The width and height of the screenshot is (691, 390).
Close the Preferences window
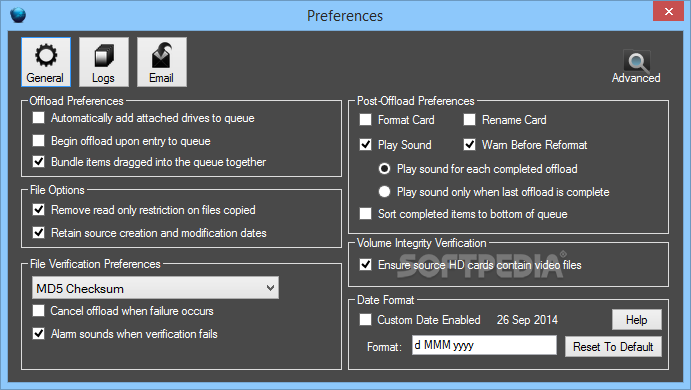tap(669, 11)
